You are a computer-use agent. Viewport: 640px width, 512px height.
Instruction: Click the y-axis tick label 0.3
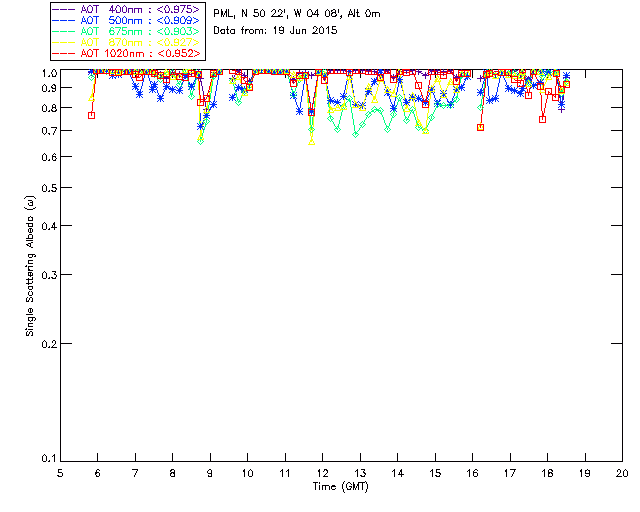(x=49, y=275)
